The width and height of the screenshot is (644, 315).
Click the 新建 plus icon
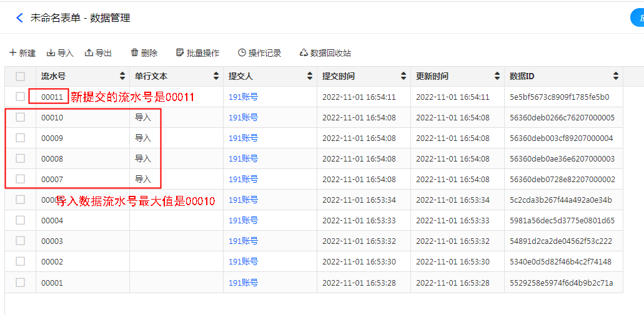[13, 53]
